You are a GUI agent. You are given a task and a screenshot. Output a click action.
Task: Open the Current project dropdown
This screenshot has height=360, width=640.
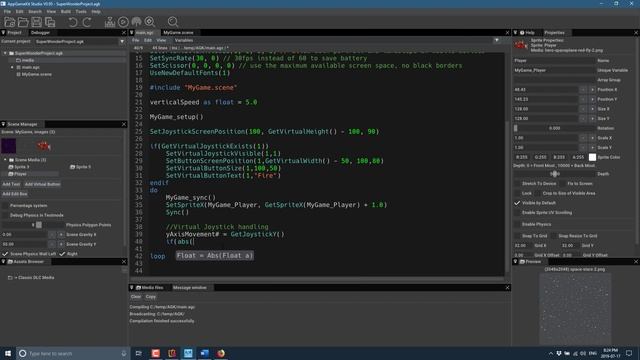(122, 41)
